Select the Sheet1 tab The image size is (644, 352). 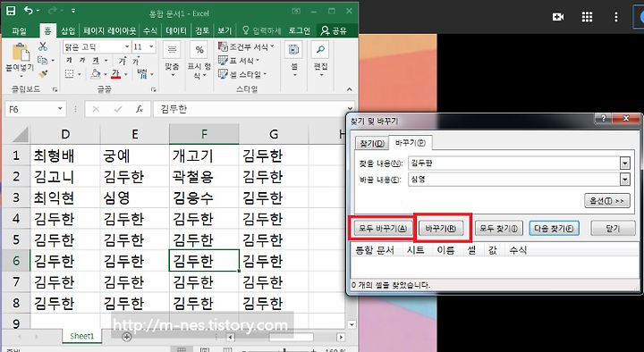81,336
